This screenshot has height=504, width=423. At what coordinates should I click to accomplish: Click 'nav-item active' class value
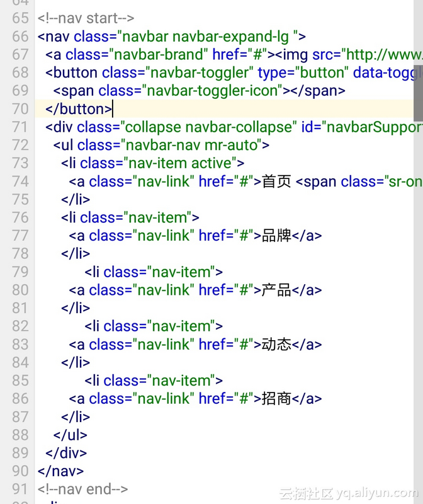coord(180,163)
